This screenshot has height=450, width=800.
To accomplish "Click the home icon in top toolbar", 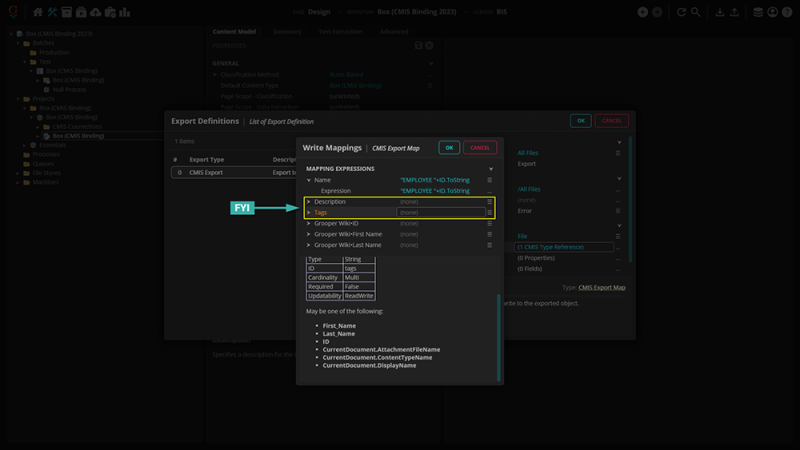I will tap(38, 12).
